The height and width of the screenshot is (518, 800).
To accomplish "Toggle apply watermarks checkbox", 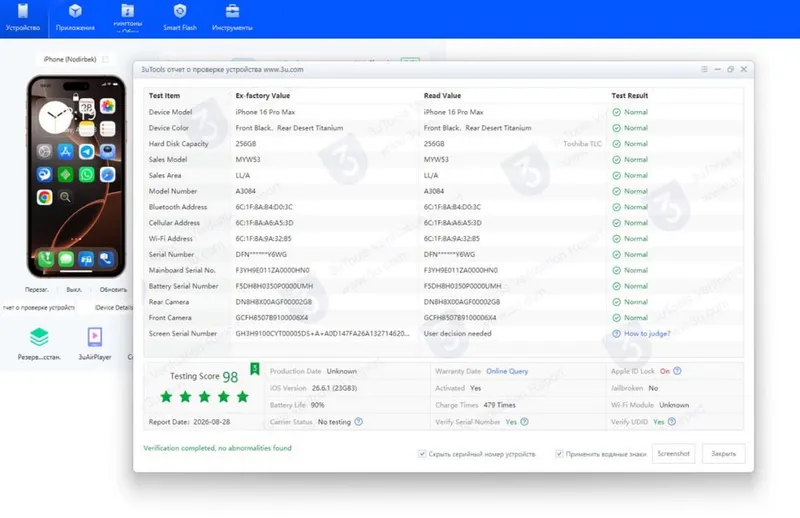I will click(559, 454).
